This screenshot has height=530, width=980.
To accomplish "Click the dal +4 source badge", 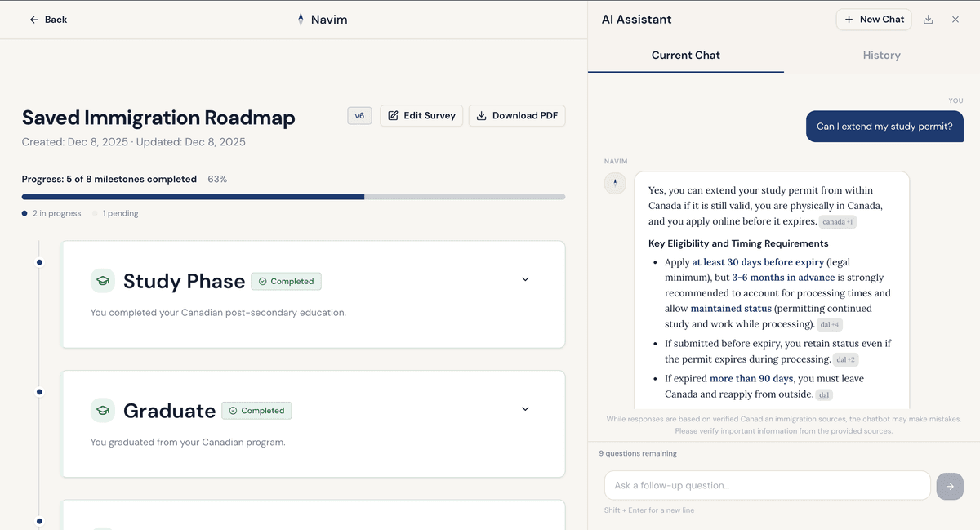I will coord(828,324).
